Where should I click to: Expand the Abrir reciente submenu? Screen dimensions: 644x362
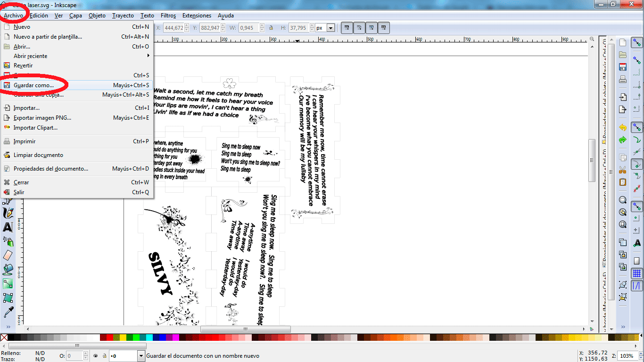point(76,56)
